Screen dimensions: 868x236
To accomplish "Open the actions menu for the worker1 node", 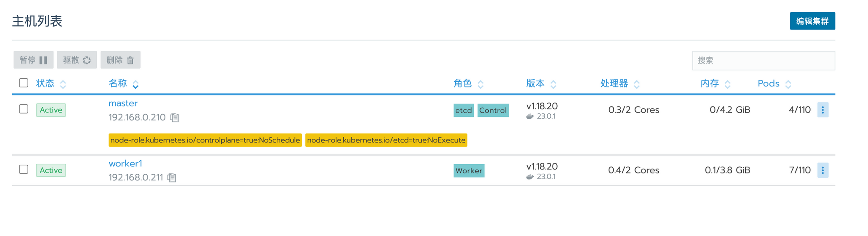I will tap(822, 170).
